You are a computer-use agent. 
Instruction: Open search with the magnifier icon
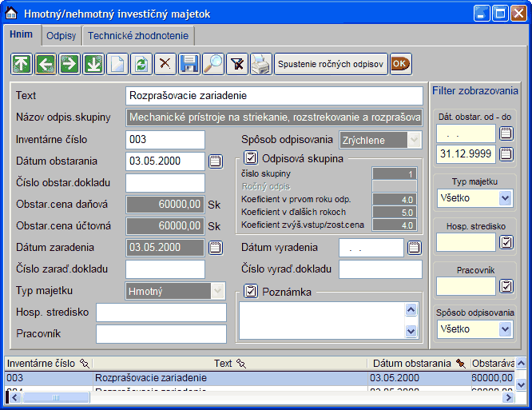[213, 64]
